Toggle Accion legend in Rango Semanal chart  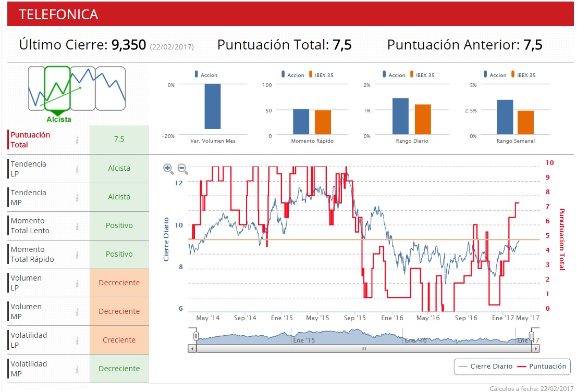(x=495, y=74)
